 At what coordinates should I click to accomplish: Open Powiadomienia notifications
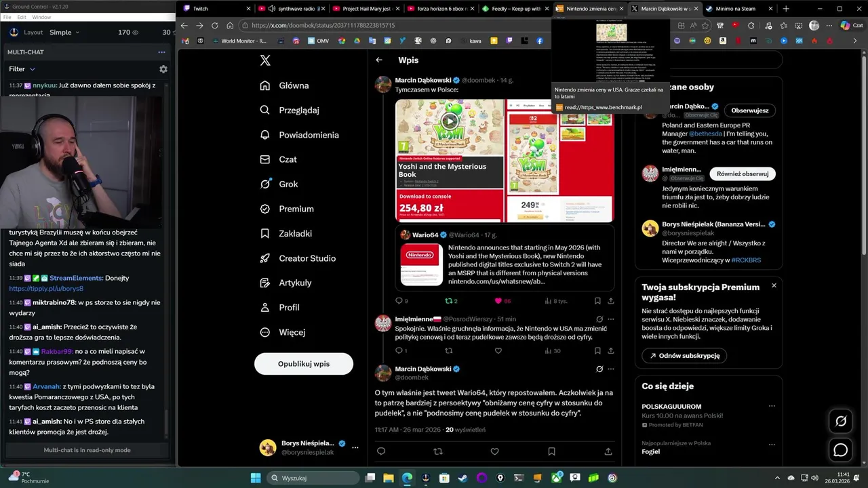click(299, 135)
